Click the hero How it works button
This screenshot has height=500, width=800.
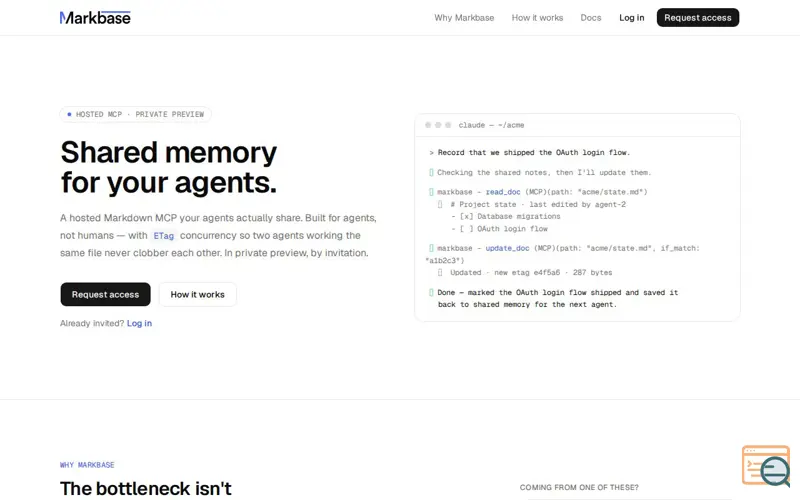[x=197, y=294]
